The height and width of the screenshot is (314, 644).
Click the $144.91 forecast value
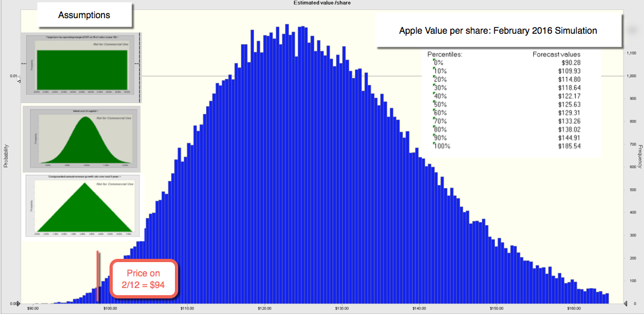[x=569, y=138]
